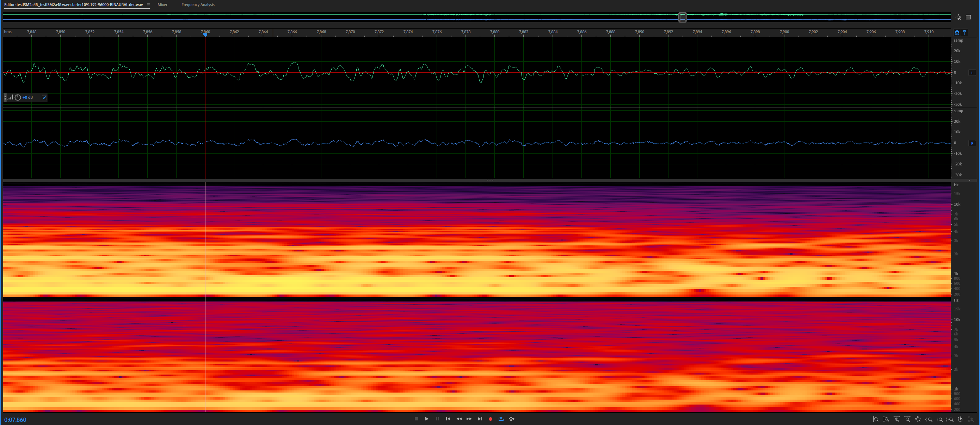The width and height of the screenshot is (980, 425).
Task: Open the overview navigator display options
Action: (x=968, y=17)
